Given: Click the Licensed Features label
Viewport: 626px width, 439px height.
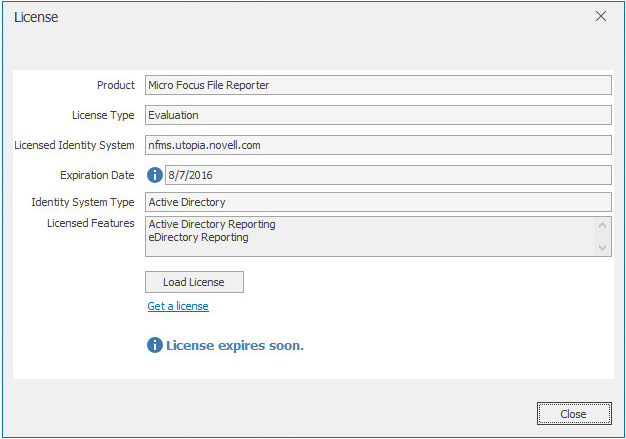Looking at the screenshot, I should click(x=91, y=223).
